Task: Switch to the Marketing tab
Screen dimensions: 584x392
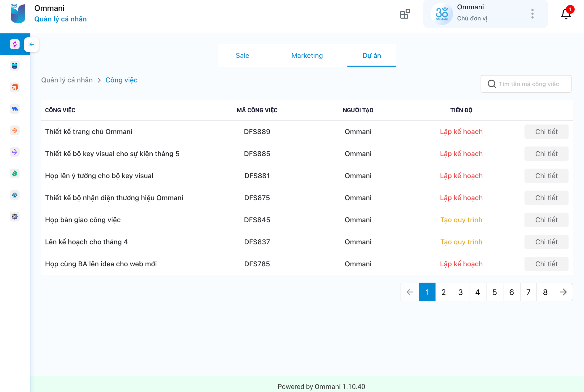Action: coord(307,56)
